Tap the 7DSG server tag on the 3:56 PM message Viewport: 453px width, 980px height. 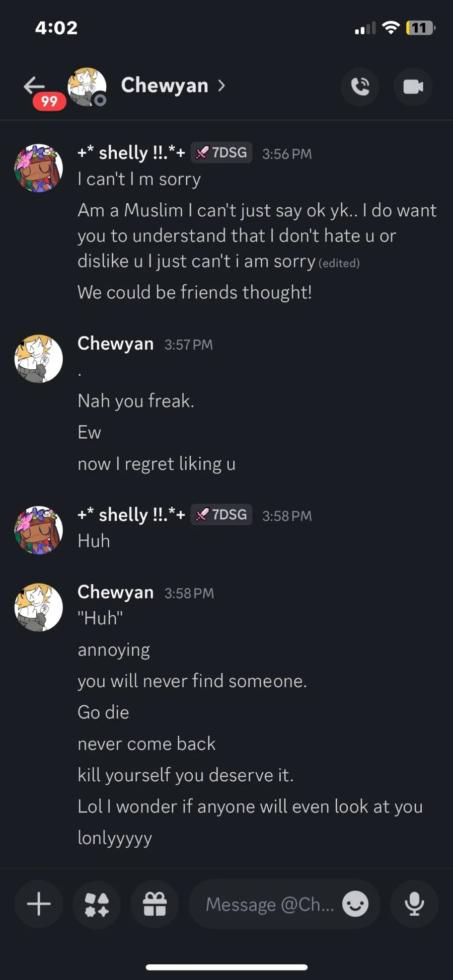click(221, 152)
